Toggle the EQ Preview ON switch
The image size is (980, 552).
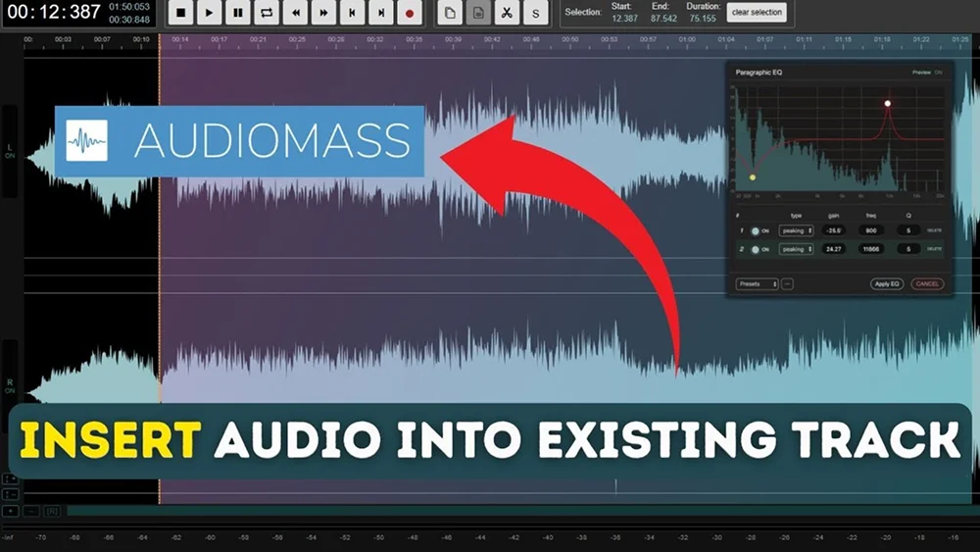927,73
